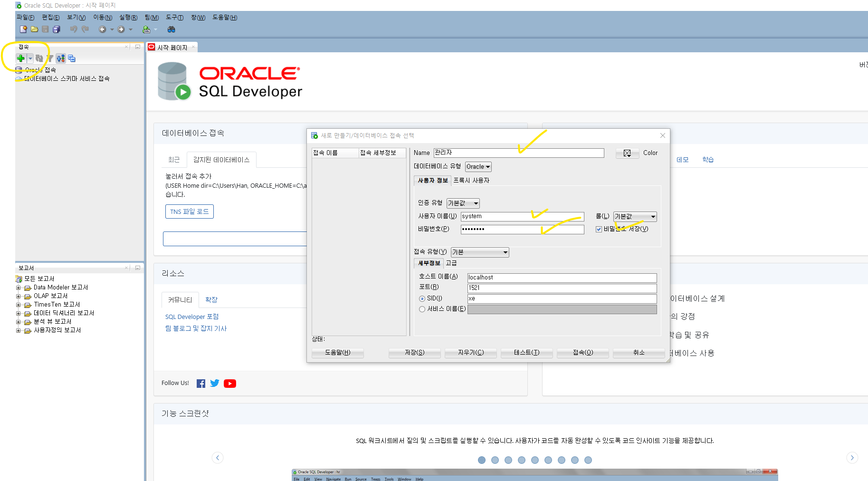Click the Refresh connections icon
This screenshot has height=481, width=868.
click(x=39, y=58)
